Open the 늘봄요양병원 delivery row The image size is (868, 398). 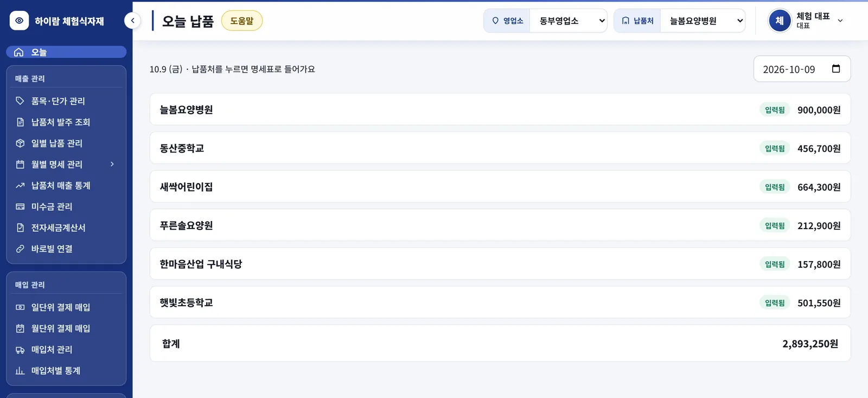point(500,109)
